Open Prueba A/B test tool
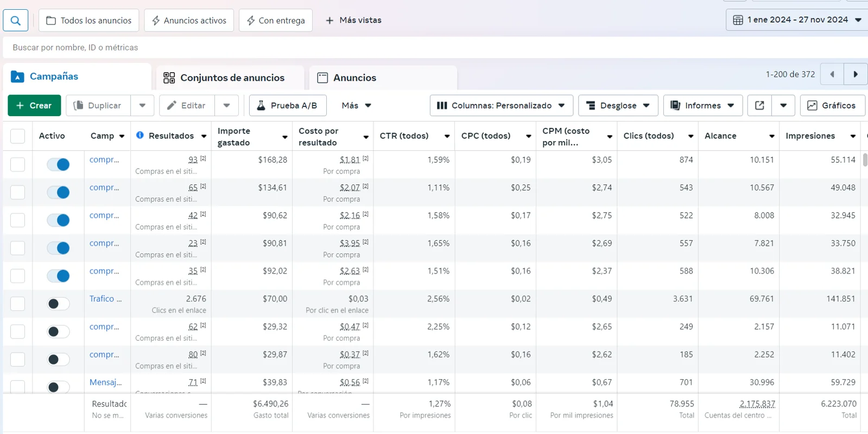This screenshot has height=434, width=868. pyautogui.click(x=287, y=105)
